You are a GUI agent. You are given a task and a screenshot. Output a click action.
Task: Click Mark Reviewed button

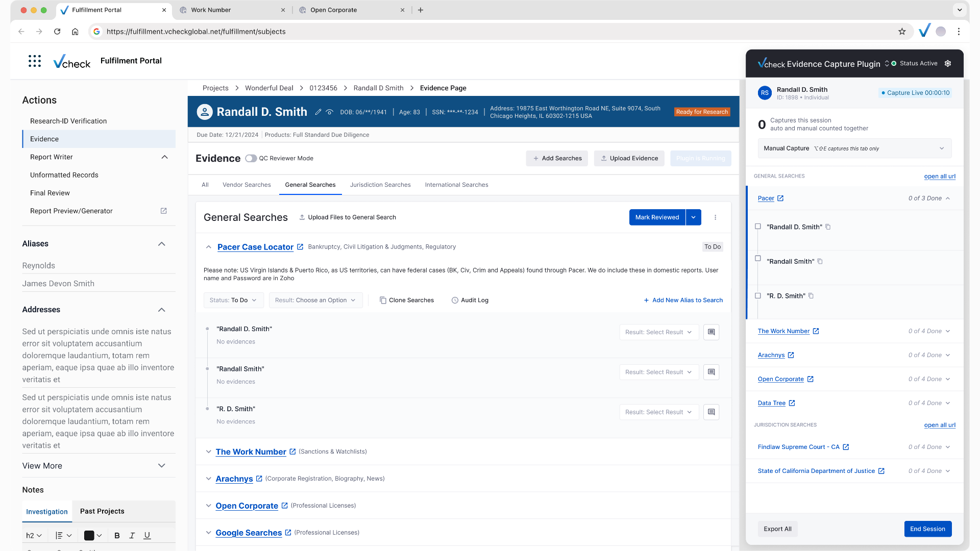tap(657, 217)
